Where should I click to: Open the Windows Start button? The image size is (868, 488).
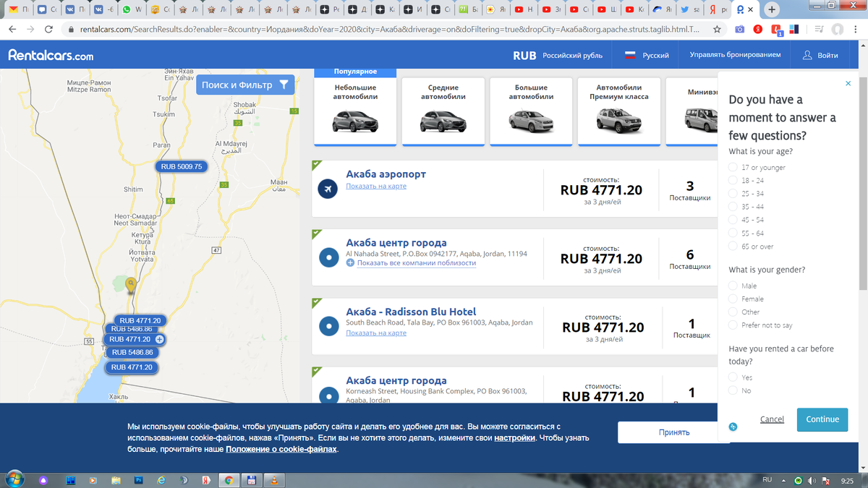point(14,479)
